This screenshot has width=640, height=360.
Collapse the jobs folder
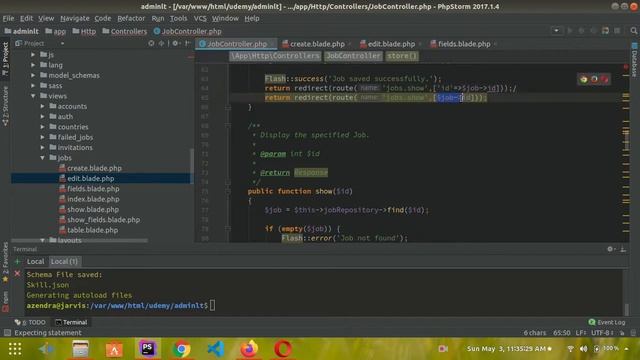tap(42, 158)
